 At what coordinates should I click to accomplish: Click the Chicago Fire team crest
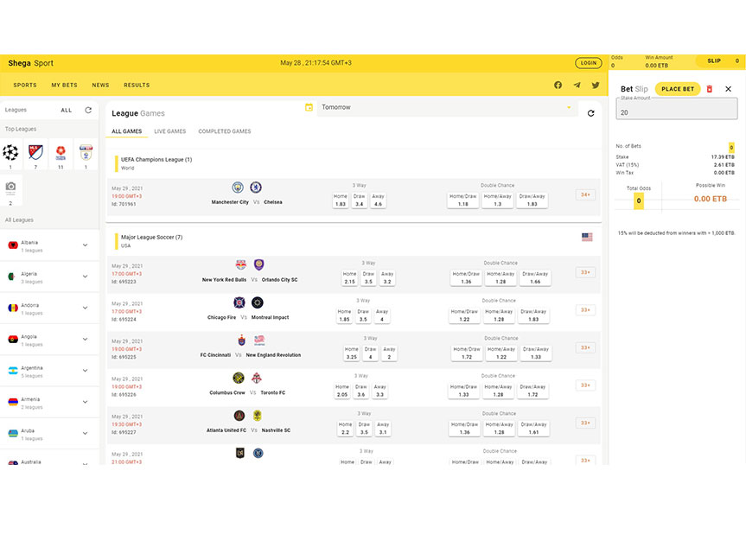[x=239, y=302]
